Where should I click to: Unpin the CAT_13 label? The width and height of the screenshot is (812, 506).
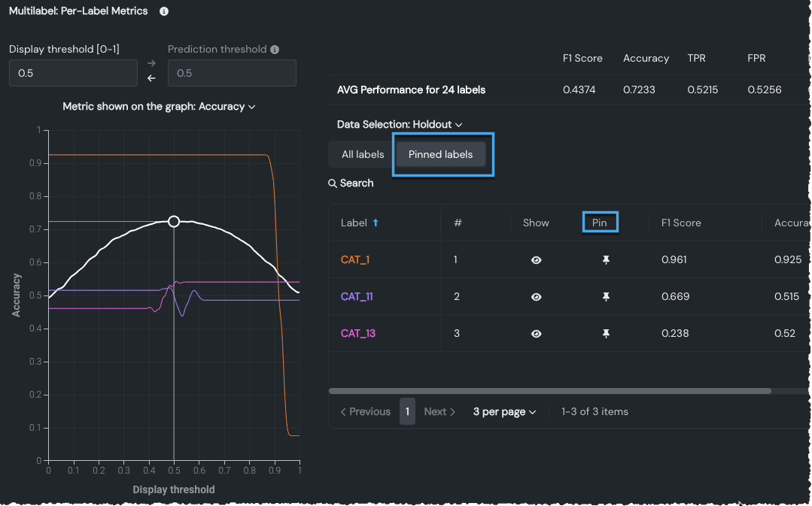[x=605, y=334]
